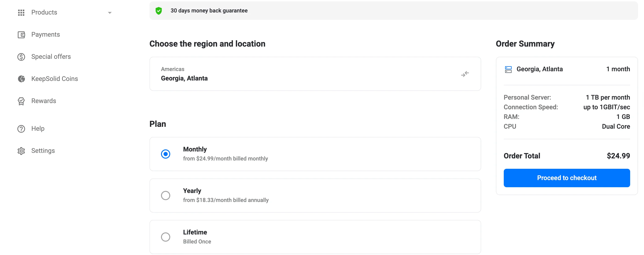Image resolution: width=644 pixels, height=255 pixels.
Task: Click the Payments wallet icon
Action: coord(21,35)
